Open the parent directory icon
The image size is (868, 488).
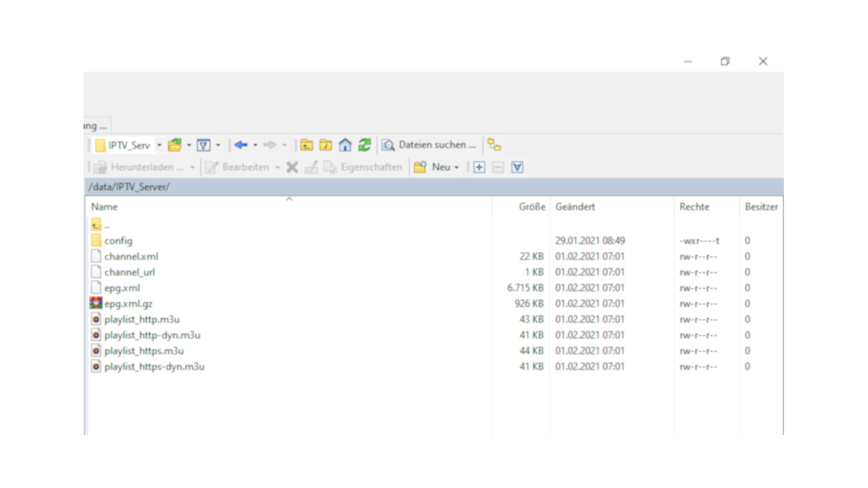(307, 145)
